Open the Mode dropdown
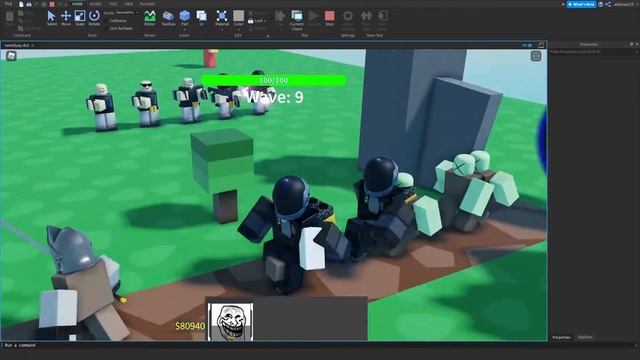 pyautogui.click(x=127, y=13)
